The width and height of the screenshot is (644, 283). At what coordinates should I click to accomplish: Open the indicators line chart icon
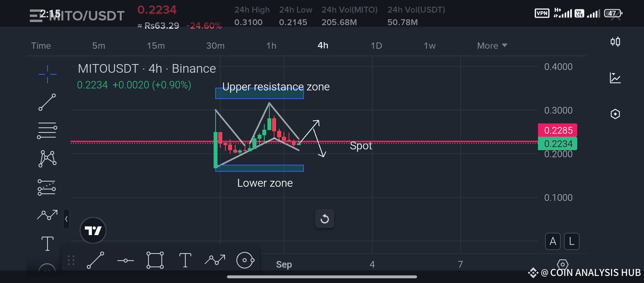coord(615,78)
